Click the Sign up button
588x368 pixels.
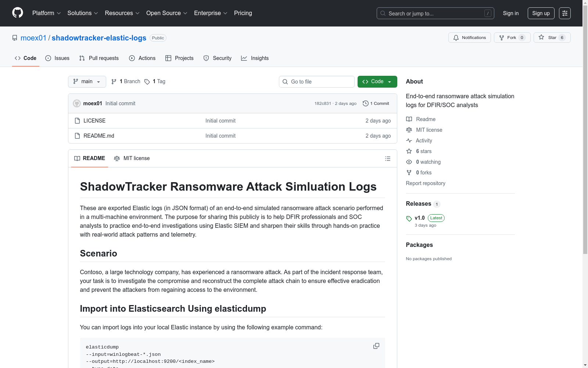(541, 13)
